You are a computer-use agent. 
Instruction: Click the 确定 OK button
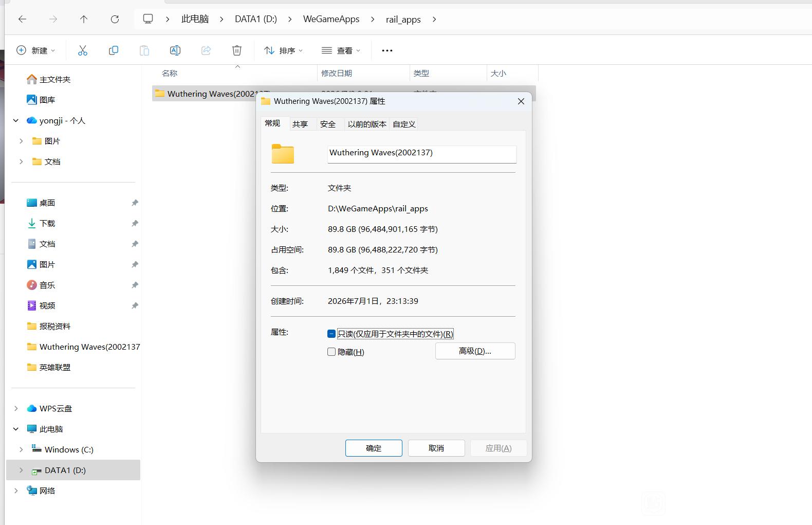[374, 448]
